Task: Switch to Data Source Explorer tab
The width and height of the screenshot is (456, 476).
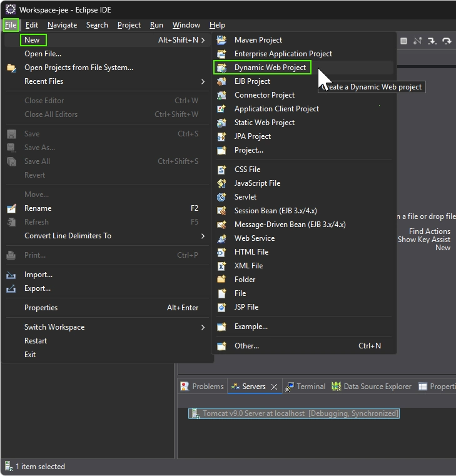Action: (x=372, y=387)
